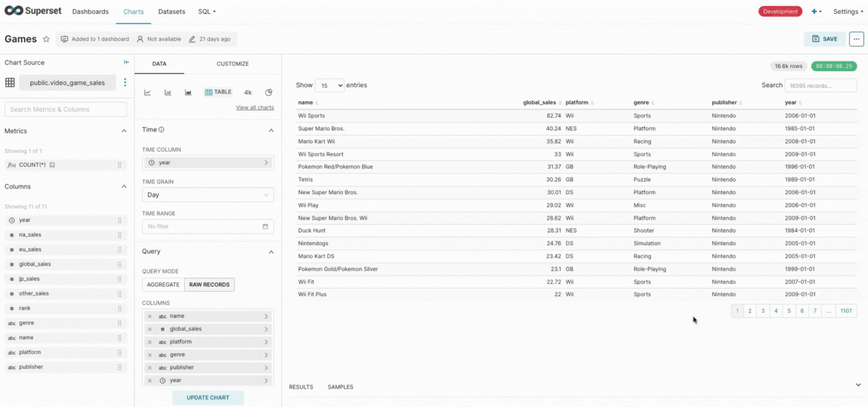
Task: Open the dataset three-dot options menu
Action: click(125, 82)
